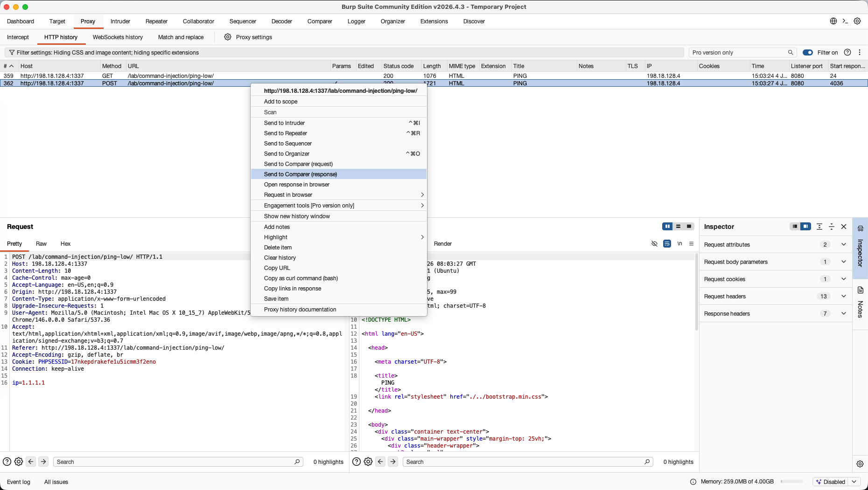Open the Event log
The height and width of the screenshot is (490, 868).
tap(19, 482)
